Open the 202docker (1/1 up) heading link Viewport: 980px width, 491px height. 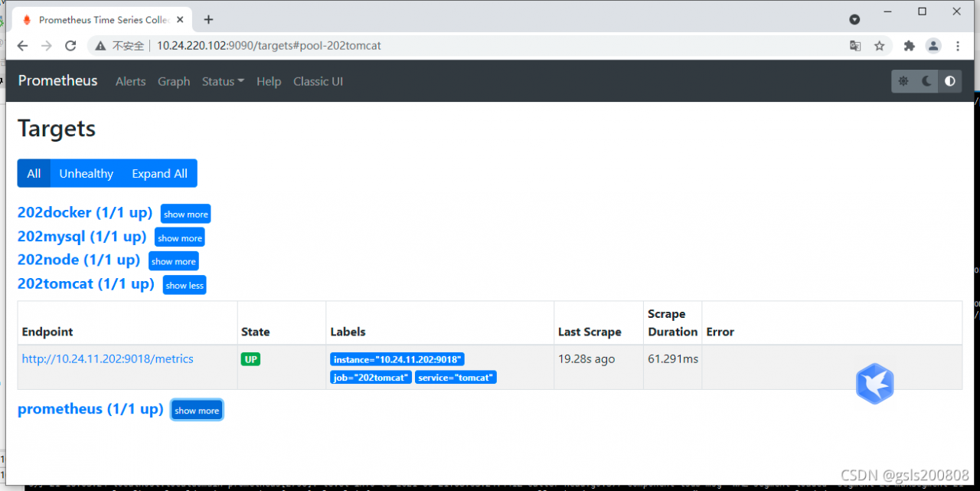85,212
